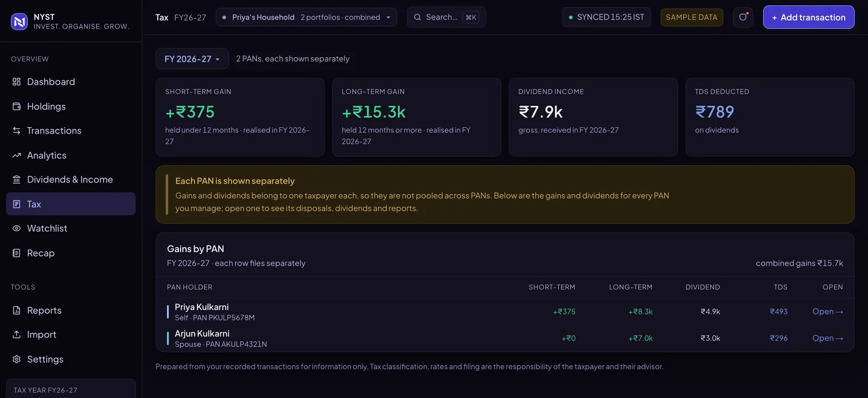Select the Arjun Kulkarni holder name
This screenshot has height=398, width=868.
[202, 333]
